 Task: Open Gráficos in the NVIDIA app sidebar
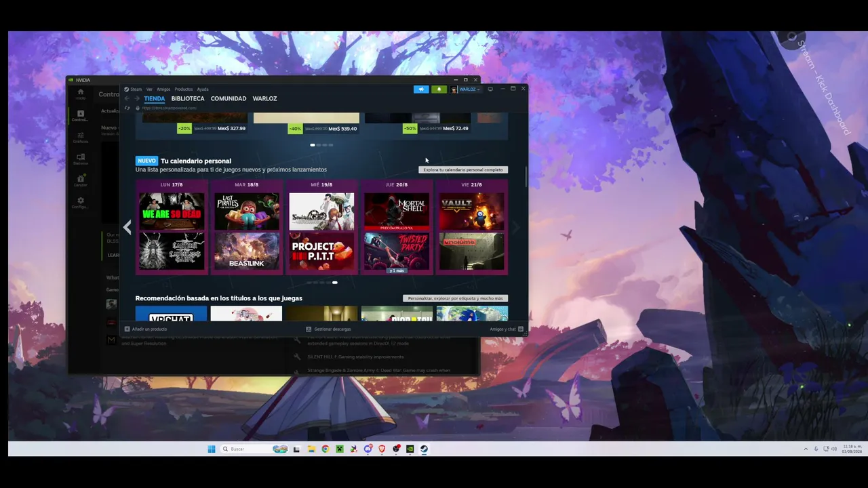point(81,138)
